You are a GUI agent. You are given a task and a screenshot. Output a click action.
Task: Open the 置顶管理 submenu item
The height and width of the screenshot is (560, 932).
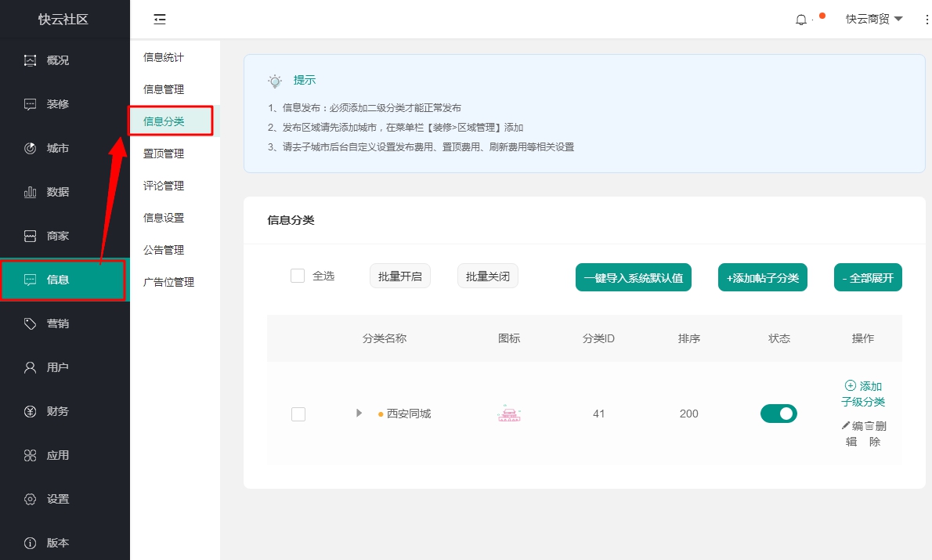[164, 154]
